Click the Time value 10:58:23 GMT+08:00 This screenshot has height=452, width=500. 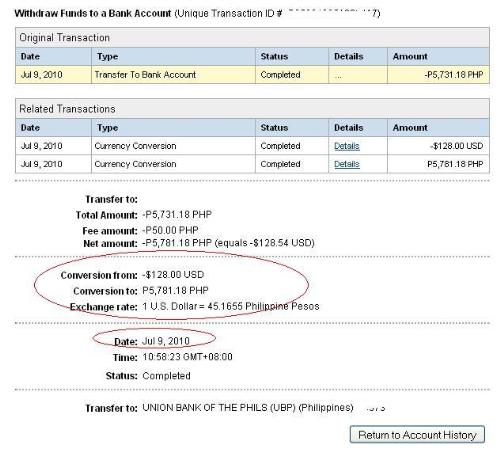pyautogui.click(x=187, y=357)
